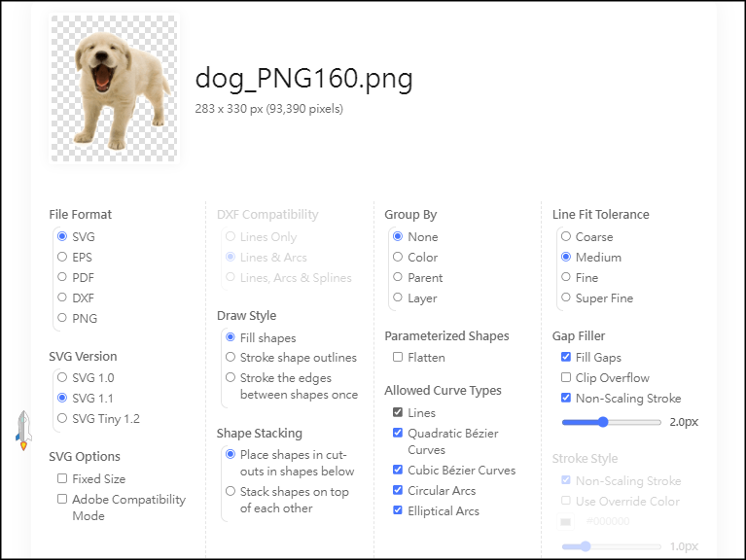Group by Color option
746x560 pixels.
(398, 258)
